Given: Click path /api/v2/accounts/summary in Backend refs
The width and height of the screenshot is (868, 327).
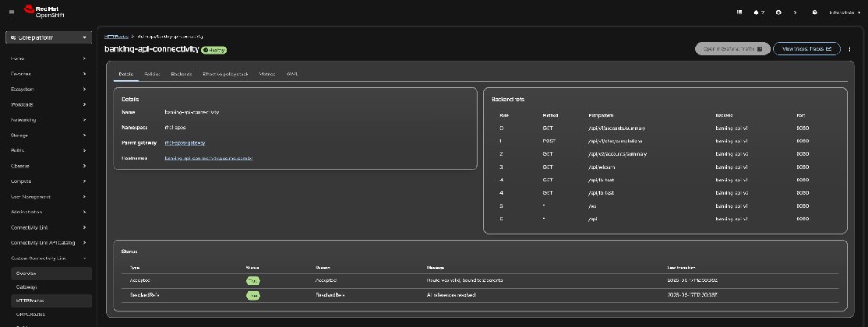Looking at the screenshot, I should pyautogui.click(x=617, y=154).
